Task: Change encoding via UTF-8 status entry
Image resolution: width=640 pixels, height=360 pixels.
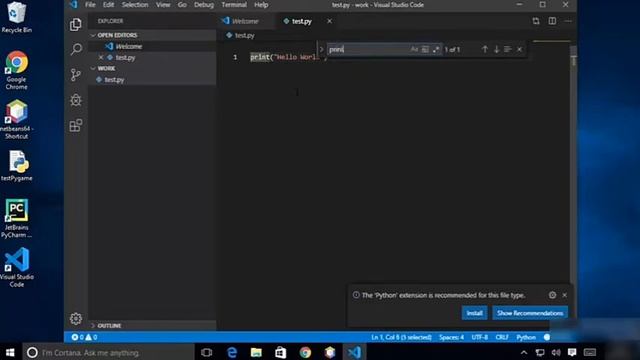Action: point(480,337)
